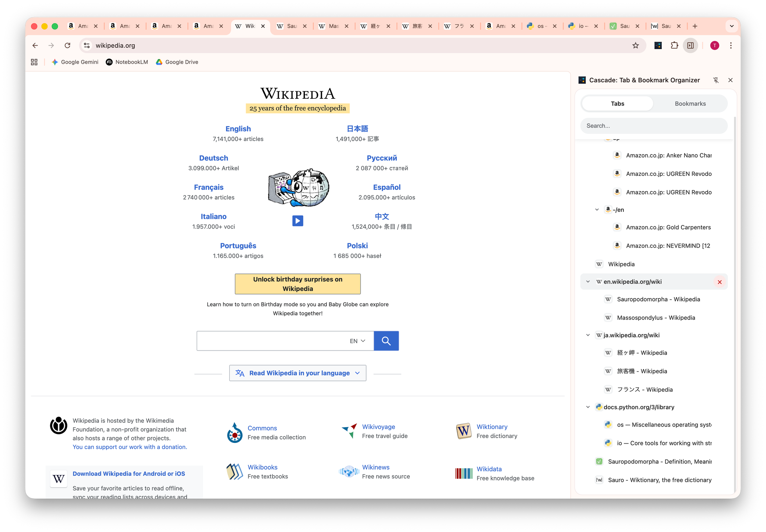The height and width of the screenshot is (532, 766).
Task: Collapse the docs.python.org/3/library group
Action: coord(588,407)
